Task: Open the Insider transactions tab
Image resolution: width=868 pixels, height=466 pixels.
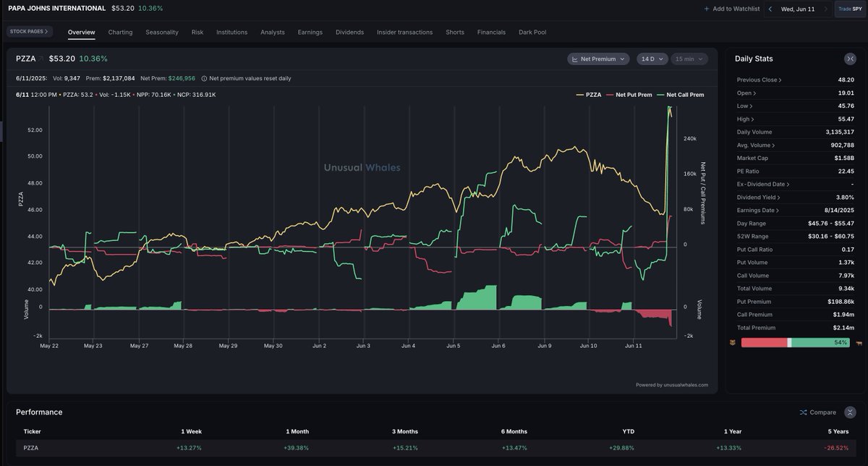Action: pos(405,32)
